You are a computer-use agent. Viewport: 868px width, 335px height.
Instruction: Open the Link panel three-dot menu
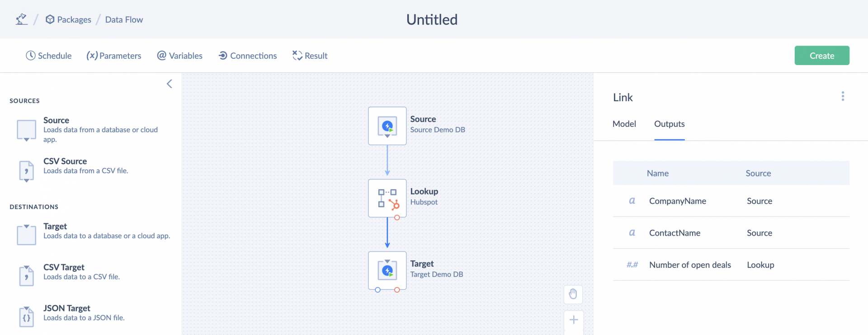tap(843, 96)
